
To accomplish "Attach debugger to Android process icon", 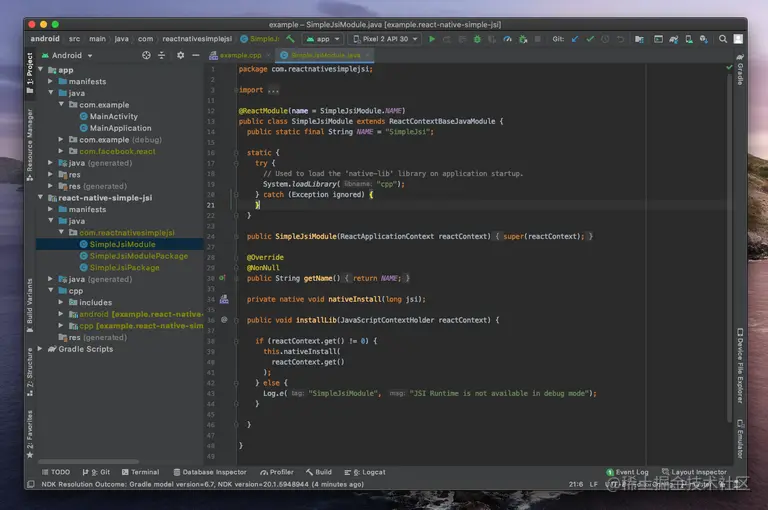I will click(523, 39).
